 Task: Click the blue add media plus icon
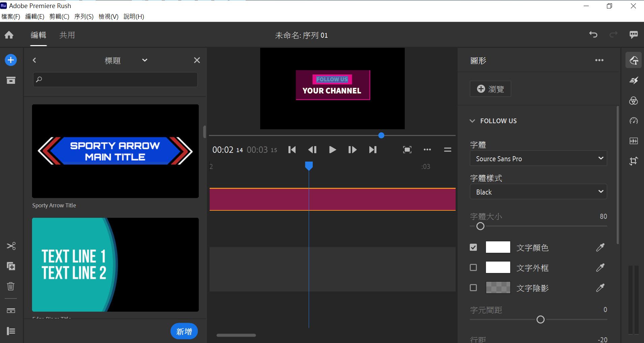pyautogui.click(x=11, y=60)
